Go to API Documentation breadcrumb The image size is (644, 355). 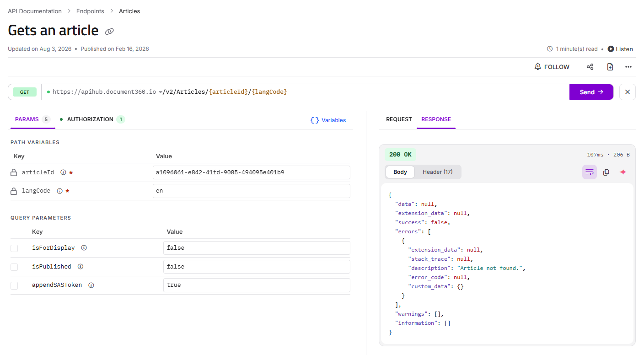35,11
